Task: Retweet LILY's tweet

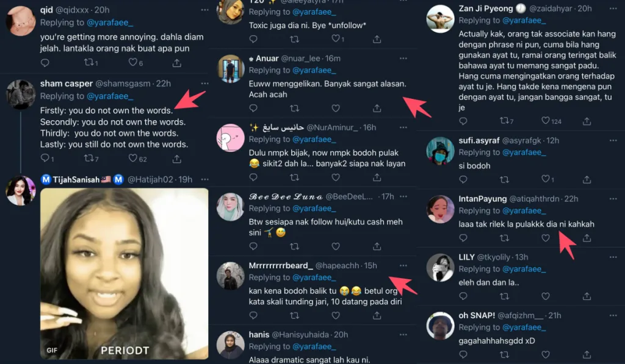Action: click(x=504, y=296)
